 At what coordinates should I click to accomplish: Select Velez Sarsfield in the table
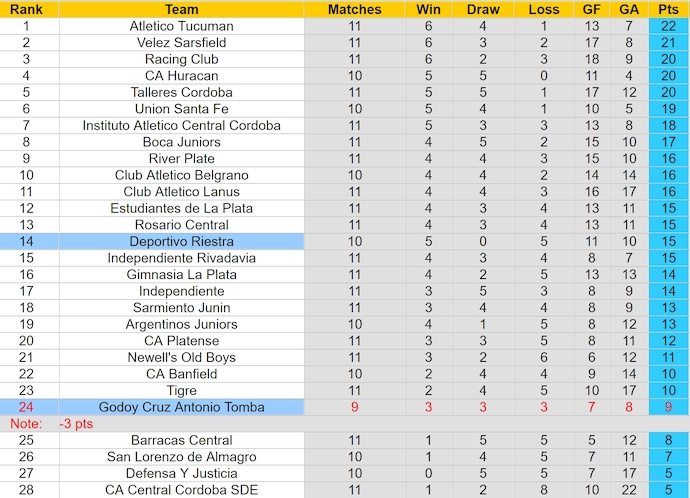coord(182,42)
